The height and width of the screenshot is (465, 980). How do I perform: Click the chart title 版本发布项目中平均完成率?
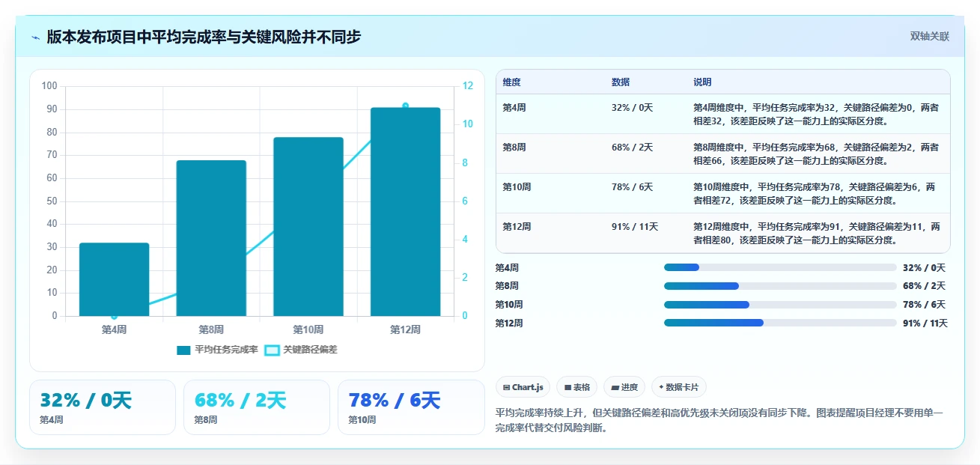pyautogui.click(x=204, y=37)
